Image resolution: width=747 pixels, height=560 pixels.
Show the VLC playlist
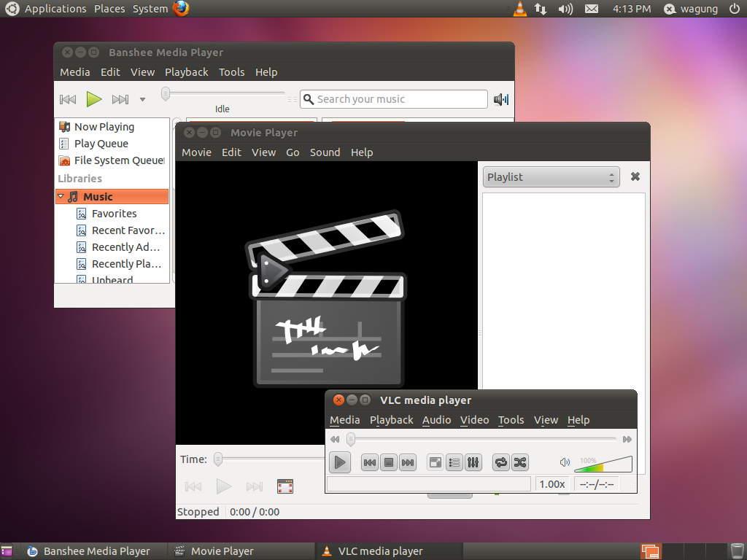(454, 462)
